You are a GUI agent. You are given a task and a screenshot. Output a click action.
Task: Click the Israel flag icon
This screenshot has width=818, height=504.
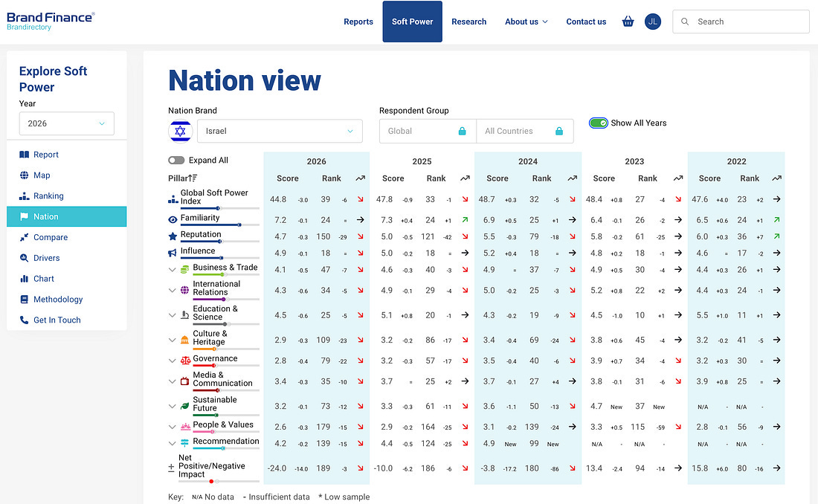[180, 131]
